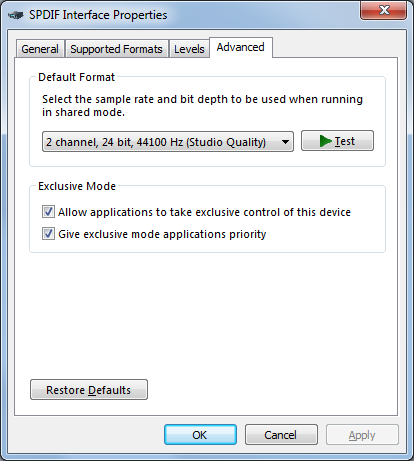The height and width of the screenshot is (461, 414).
Task: Close the SPDIF Interface Properties dialog
Action: pos(383,10)
